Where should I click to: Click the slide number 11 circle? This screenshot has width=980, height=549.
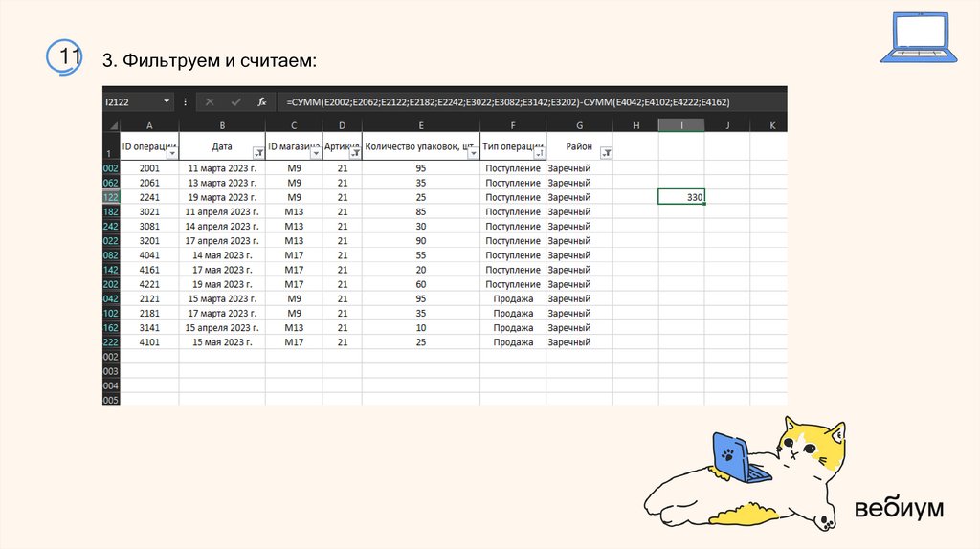click(65, 57)
